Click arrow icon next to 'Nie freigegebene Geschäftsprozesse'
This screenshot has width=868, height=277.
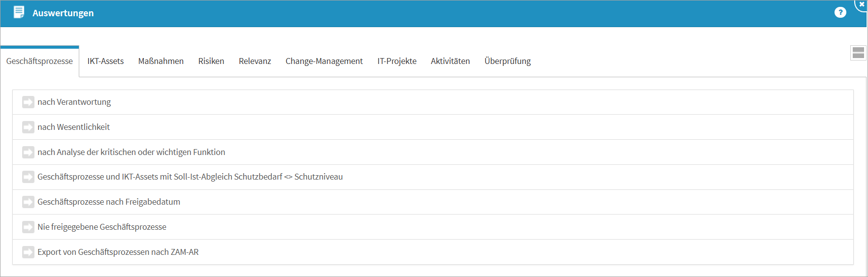[28, 227]
